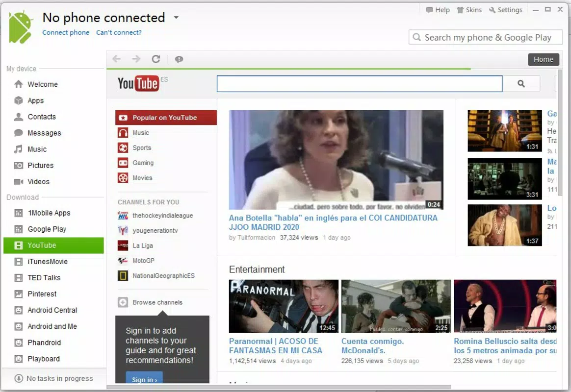
Task: Select Google Play in Download list
Action: pyautogui.click(x=53, y=229)
